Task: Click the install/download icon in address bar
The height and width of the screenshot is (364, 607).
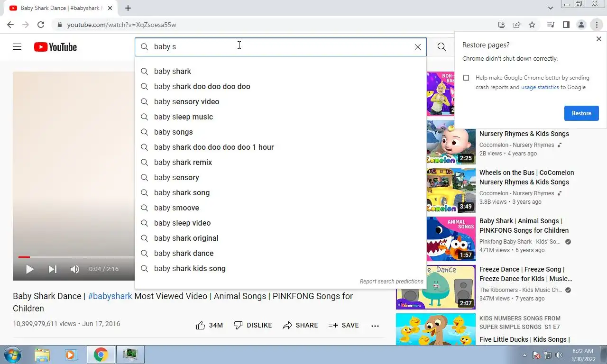Action: point(502,25)
